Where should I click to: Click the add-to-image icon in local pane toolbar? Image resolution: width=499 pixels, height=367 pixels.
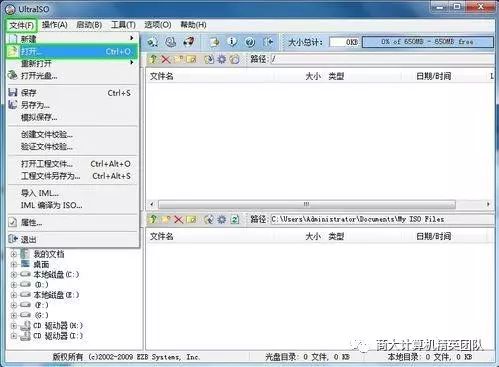click(209, 219)
